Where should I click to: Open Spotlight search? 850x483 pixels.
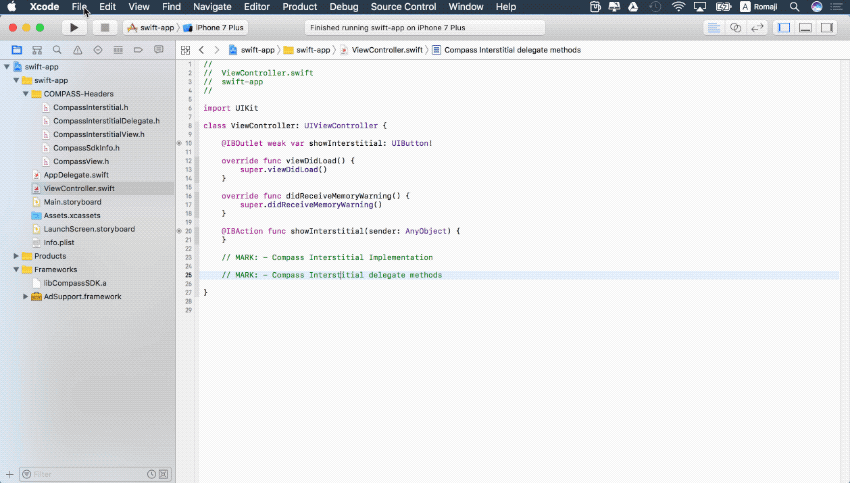coord(794,7)
